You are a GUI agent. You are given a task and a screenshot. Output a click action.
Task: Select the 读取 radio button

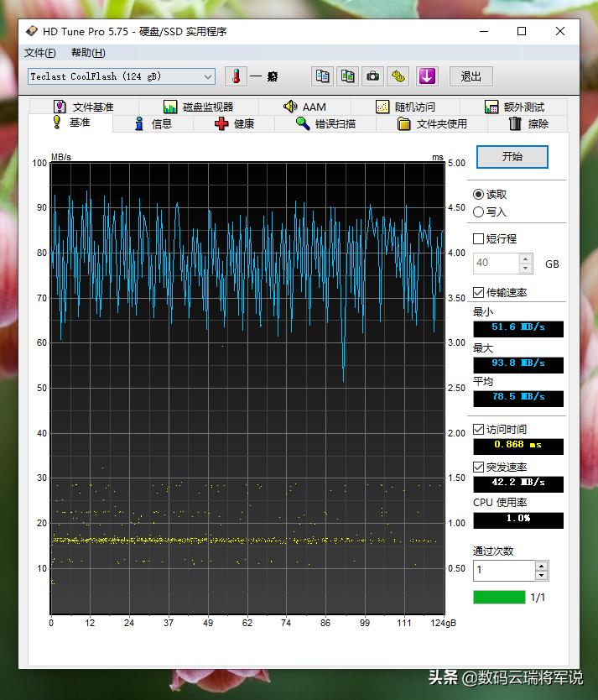coord(479,195)
